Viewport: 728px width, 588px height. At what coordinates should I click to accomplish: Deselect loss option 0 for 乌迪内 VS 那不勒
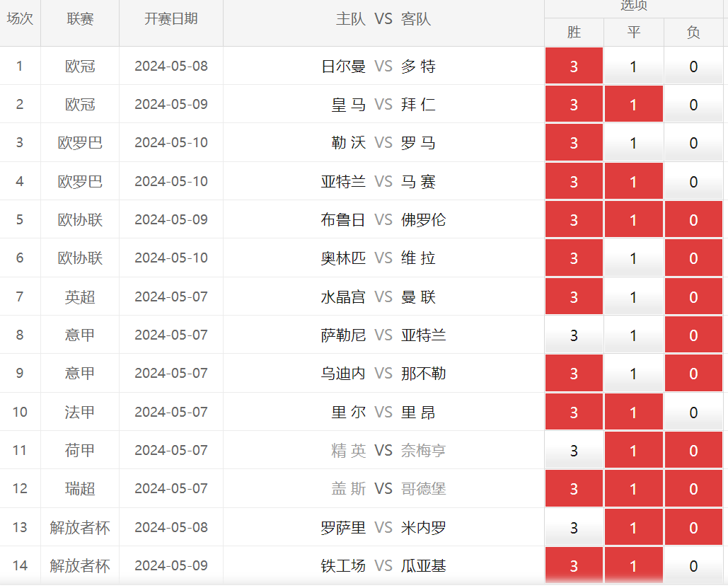(x=693, y=373)
